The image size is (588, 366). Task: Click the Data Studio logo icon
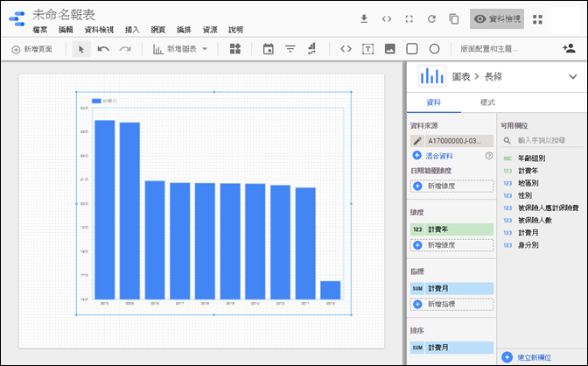17,18
